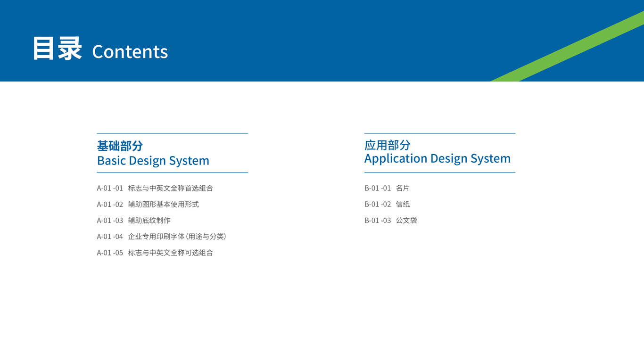Open entry A-01-02 辅助图形基本使用形式
Viewport: 644px width, 362px height.
pos(148,204)
